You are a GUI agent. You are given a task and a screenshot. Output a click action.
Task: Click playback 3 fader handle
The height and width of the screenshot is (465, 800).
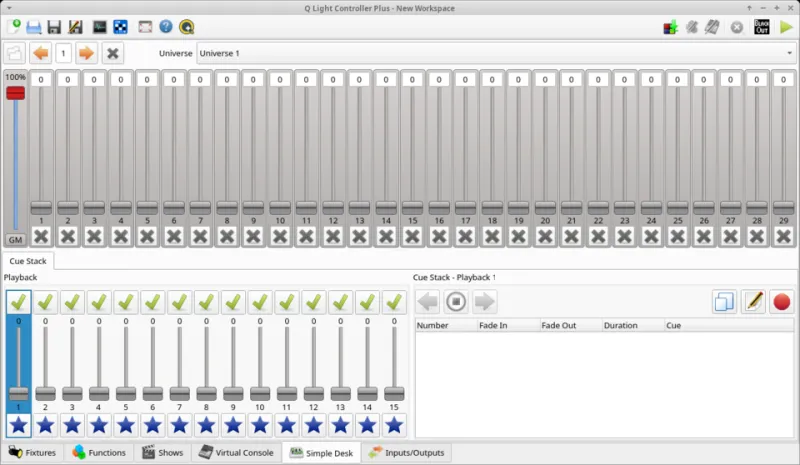(72, 394)
